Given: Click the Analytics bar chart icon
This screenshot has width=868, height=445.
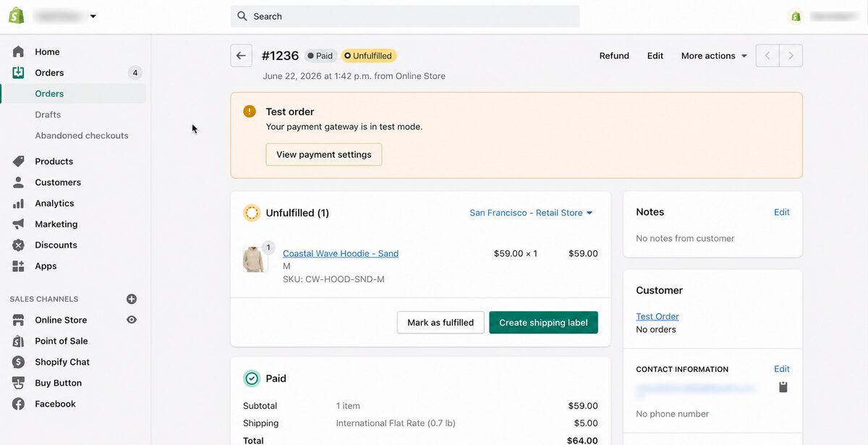Looking at the screenshot, I should (x=19, y=203).
